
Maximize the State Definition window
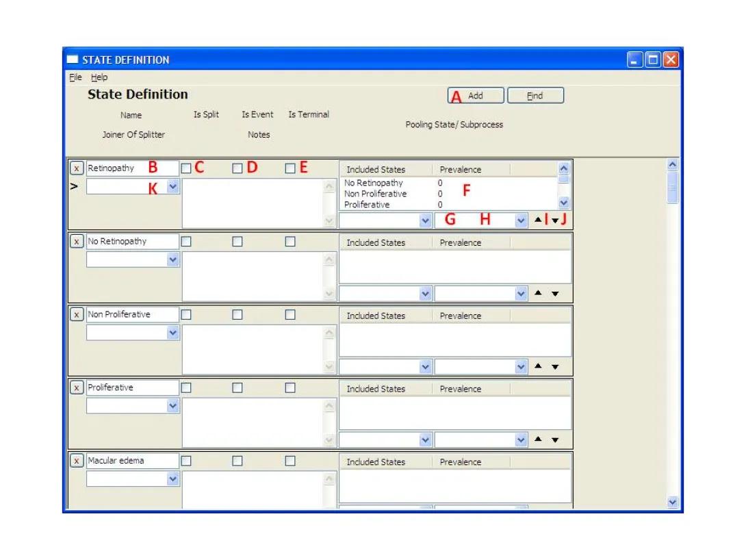[653, 60]
